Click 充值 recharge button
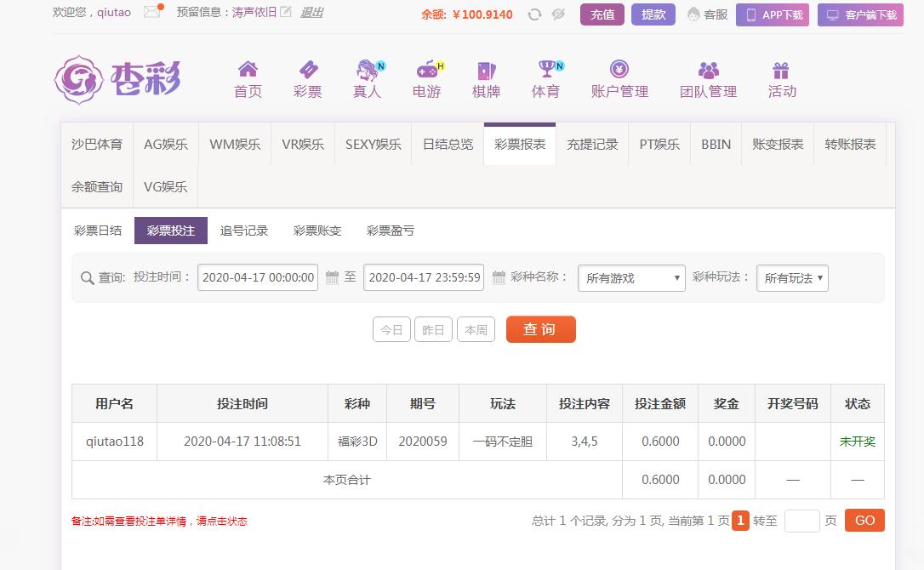This screenshot has height=570, width=924. [602, 14]
